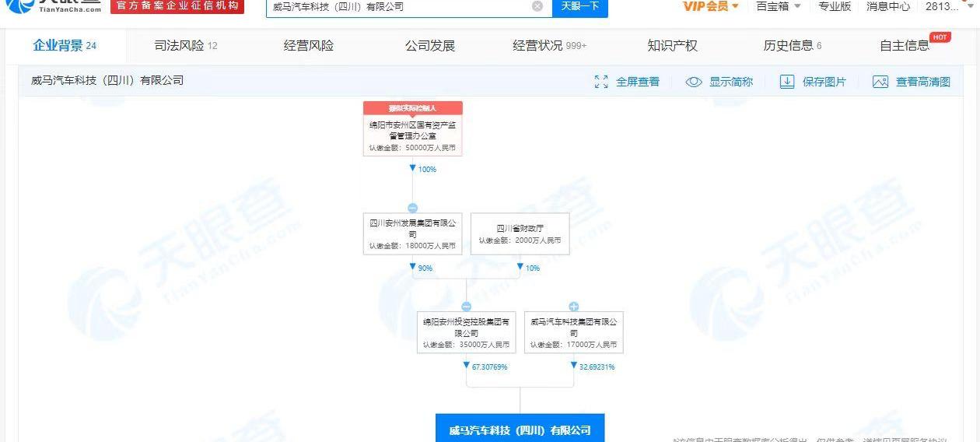The height and width of the screenshot is (442, 980).
Task: Open the VIP会员 dropdown
Action: [x=711, y=6]
